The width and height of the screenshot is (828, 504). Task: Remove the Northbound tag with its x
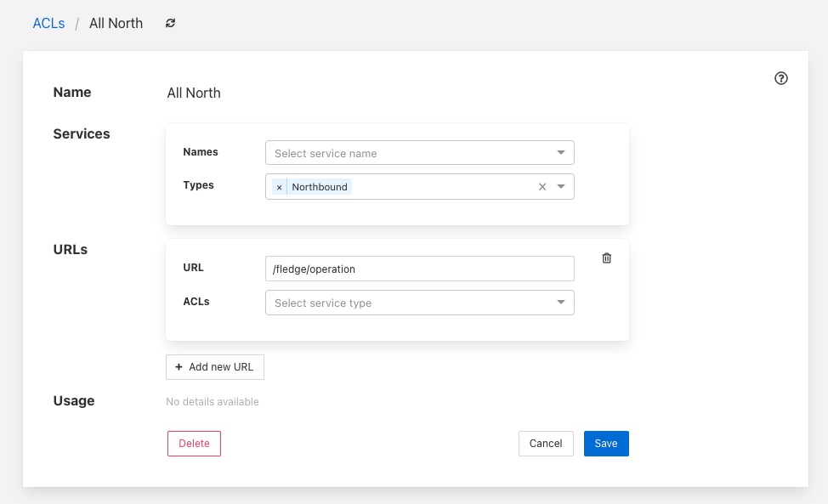pos(279,187)
